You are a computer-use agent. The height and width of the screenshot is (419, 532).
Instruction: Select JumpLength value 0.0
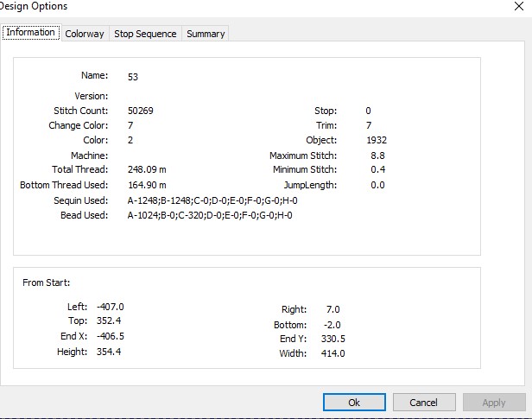[377, 185]
